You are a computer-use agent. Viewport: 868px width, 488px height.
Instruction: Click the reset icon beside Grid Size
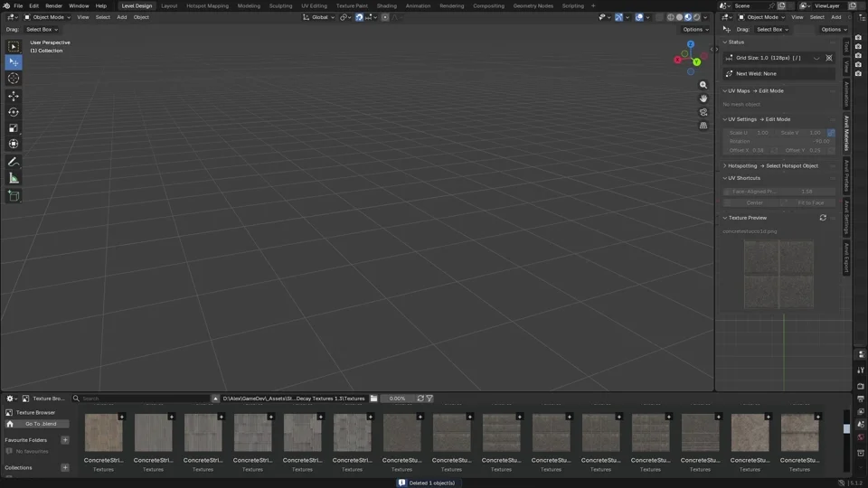pos(829,58)
